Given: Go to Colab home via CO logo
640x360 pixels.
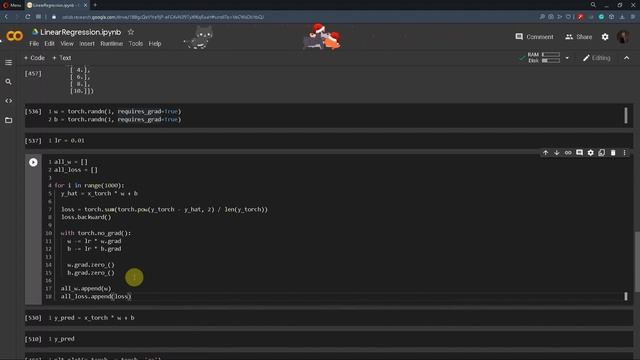Looking at the screenshot, I should pyautogui.click(x=14, y=36).
